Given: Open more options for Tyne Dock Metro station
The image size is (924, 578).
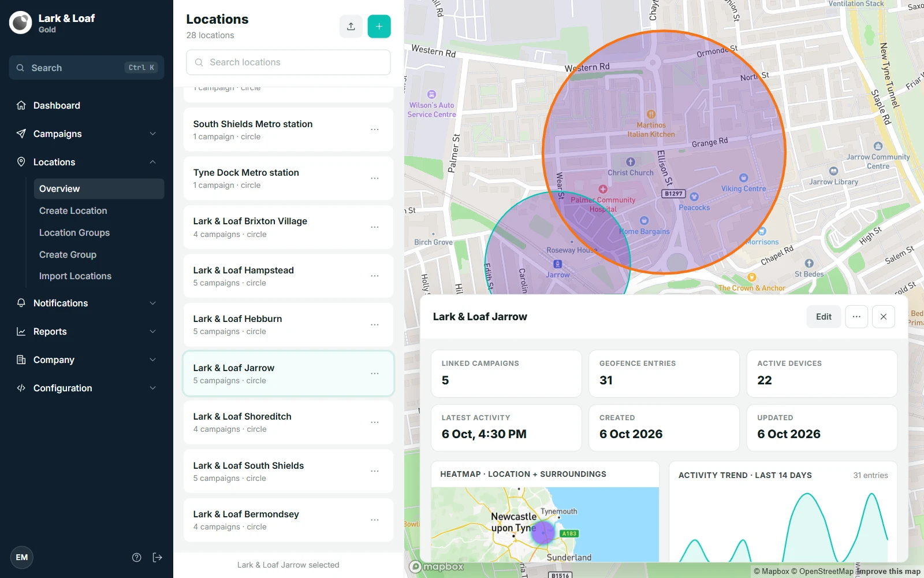Looking at the screenshot, I should pos(375,178).
